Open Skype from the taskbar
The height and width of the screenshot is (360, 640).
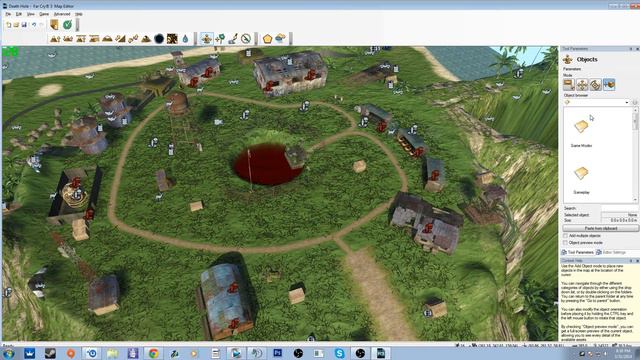339,353
